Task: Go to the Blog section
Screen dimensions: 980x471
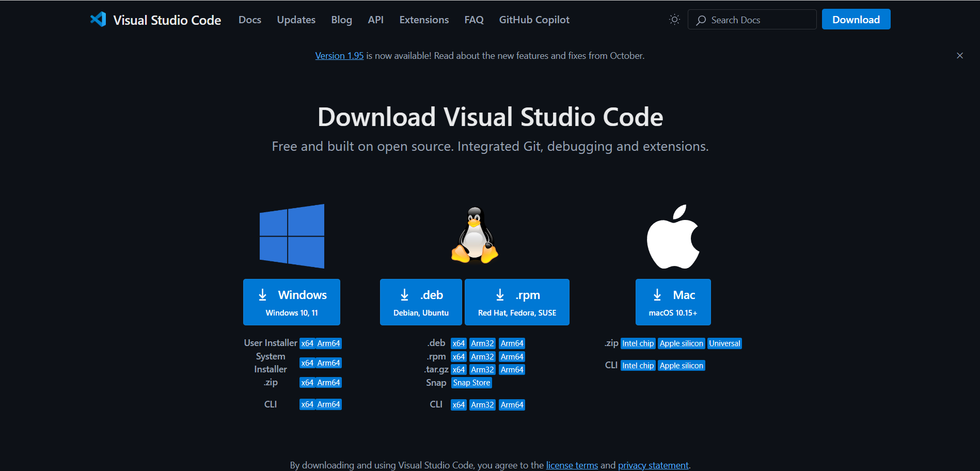Action: [341, 20]
